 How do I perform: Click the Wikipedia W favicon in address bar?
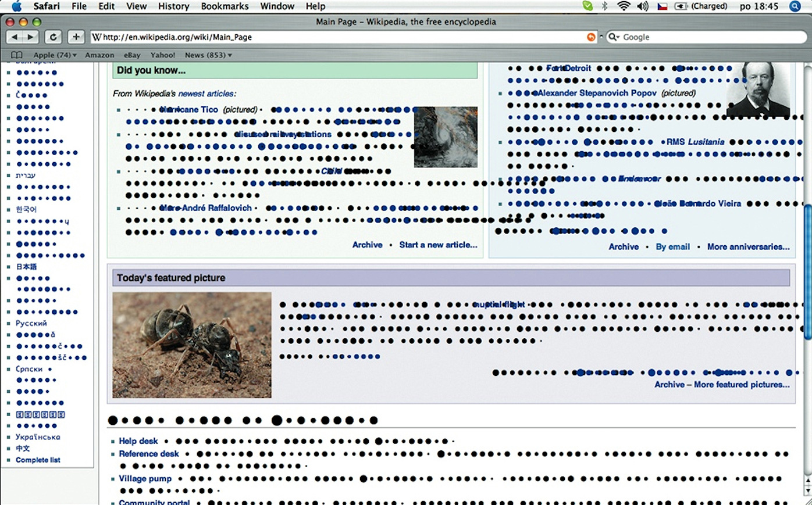[97, 37]
